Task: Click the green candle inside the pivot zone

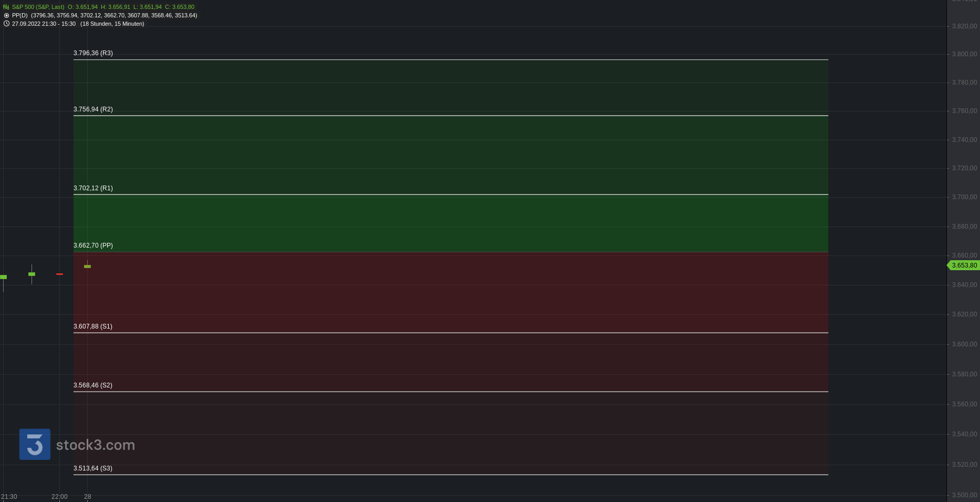Action: click(87, 267)
